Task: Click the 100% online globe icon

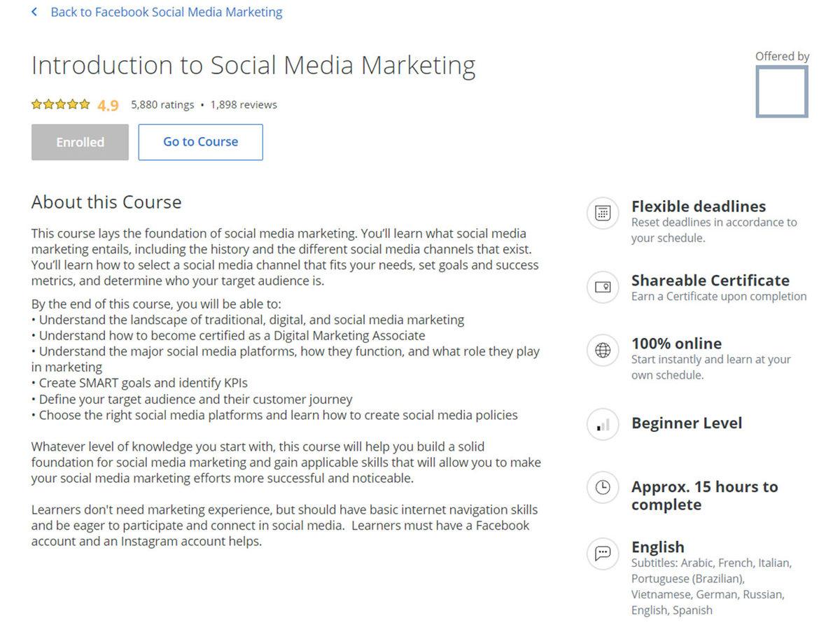Action: (603, 350)
